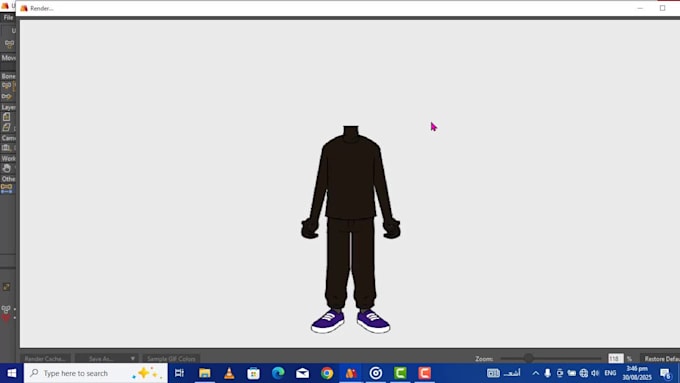This screenshot has height=383, width=680.
Task: Open the File menu in Moho window
Action: 8,18
